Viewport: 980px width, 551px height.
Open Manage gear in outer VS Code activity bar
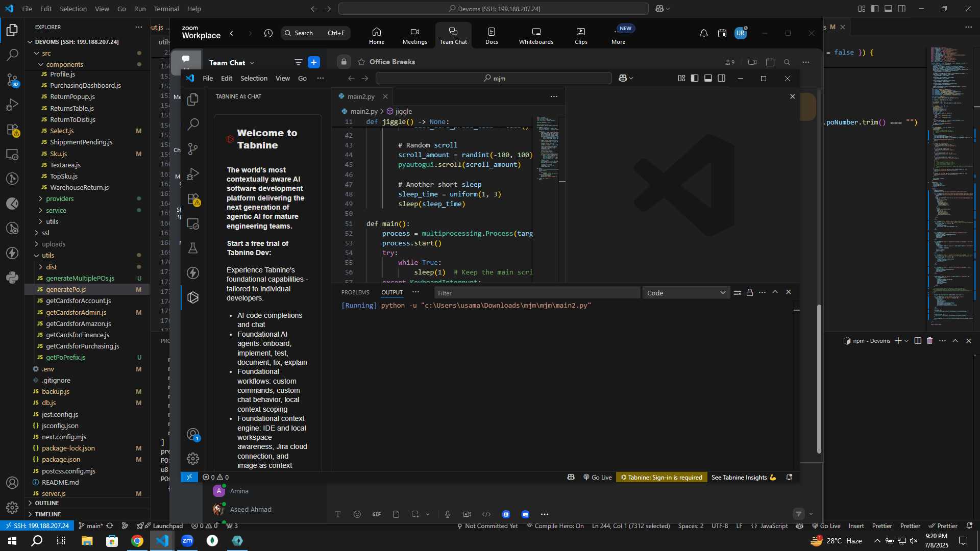[x=12, y=507]
